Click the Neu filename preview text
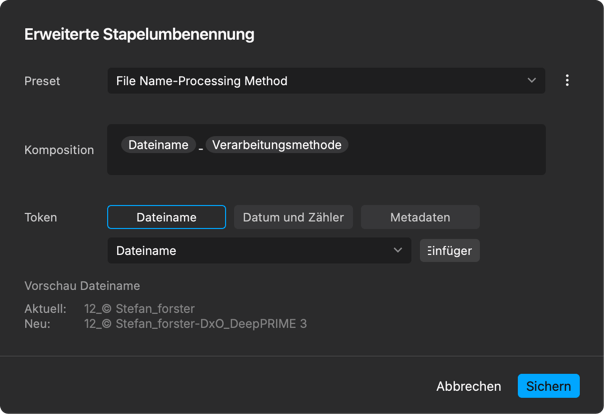Viewport: 604px width, 414px height. tap(196, 324)
